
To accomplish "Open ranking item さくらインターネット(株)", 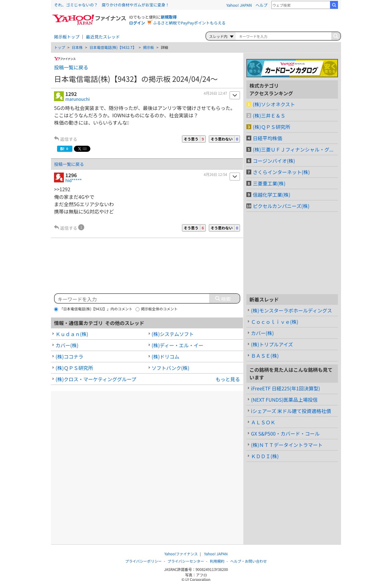I will click(x=281, y=172).
